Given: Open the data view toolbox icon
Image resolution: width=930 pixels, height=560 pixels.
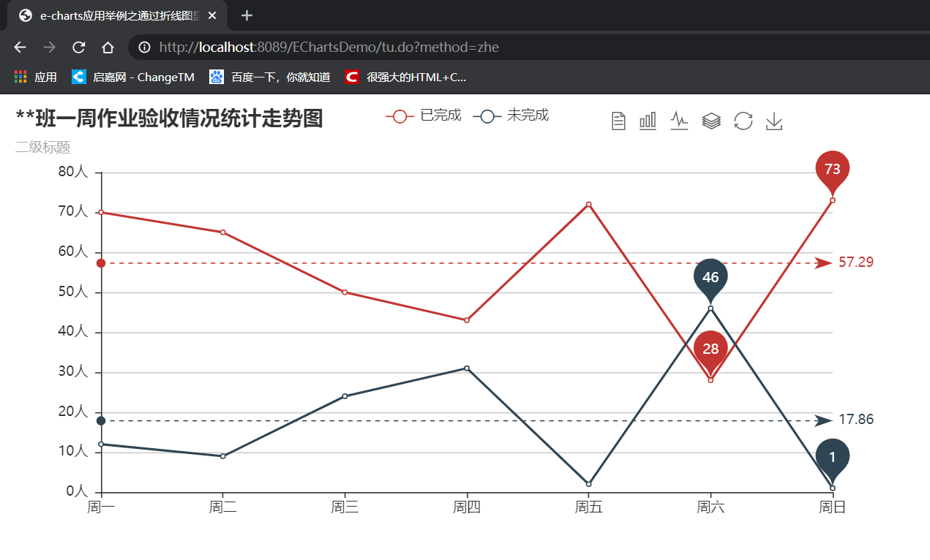Looking at the screenshot, I should pos(618,121).
